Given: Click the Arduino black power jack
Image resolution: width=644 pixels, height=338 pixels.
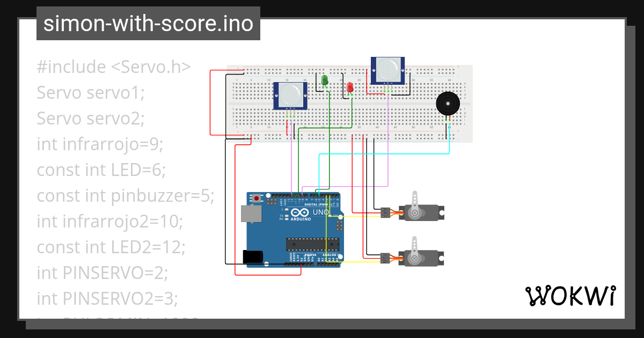Looking at the screenshot, I should (x=253, y=257).
